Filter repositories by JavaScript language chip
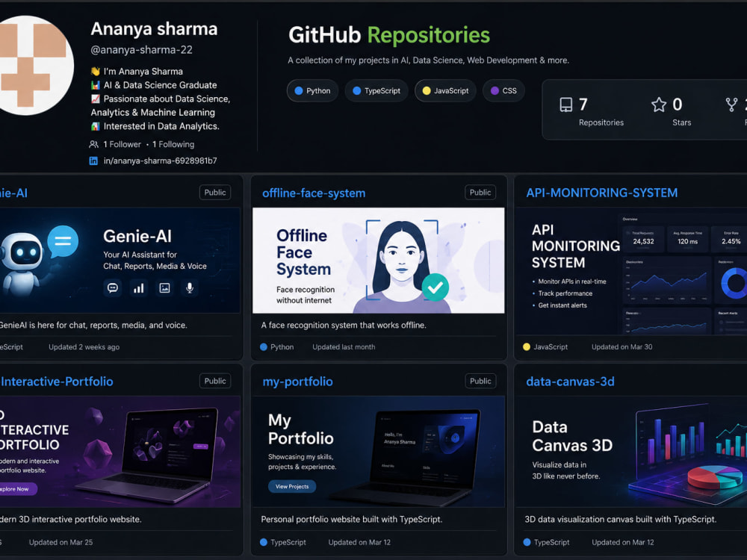 [x=445, y=90]
